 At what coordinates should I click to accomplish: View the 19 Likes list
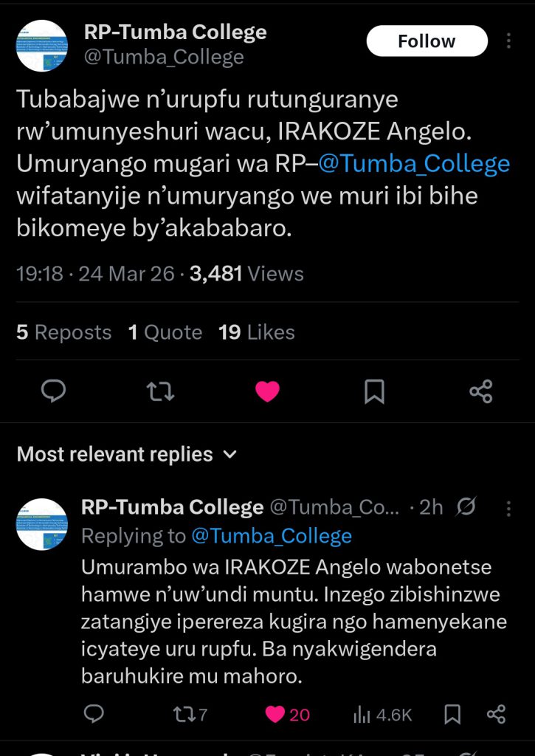(x=257, y=333)
